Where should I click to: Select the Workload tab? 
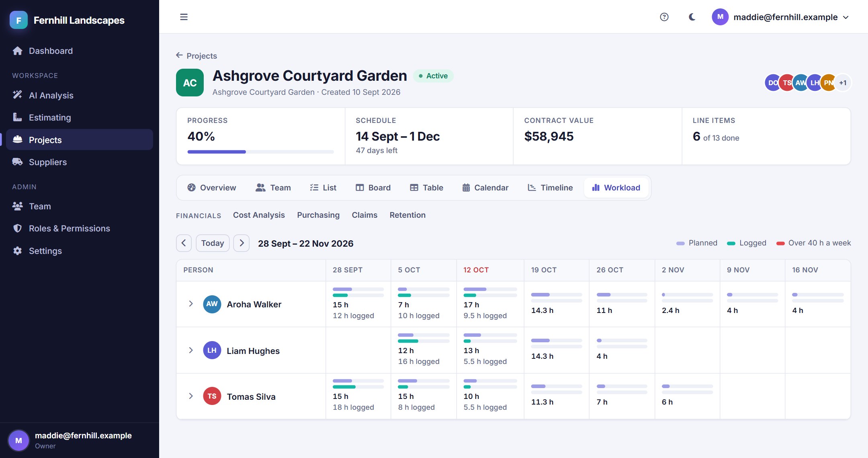616,188
